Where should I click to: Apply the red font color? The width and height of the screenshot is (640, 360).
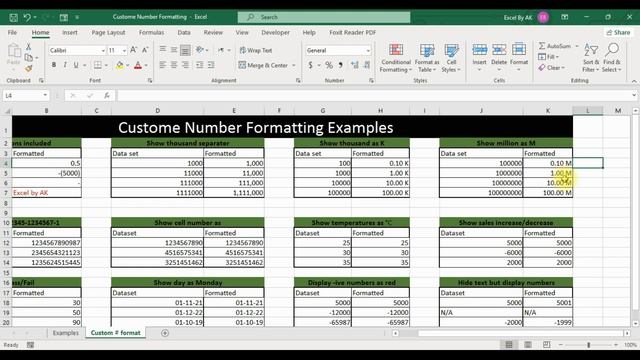pyautogui.click(x=138, y=65)
